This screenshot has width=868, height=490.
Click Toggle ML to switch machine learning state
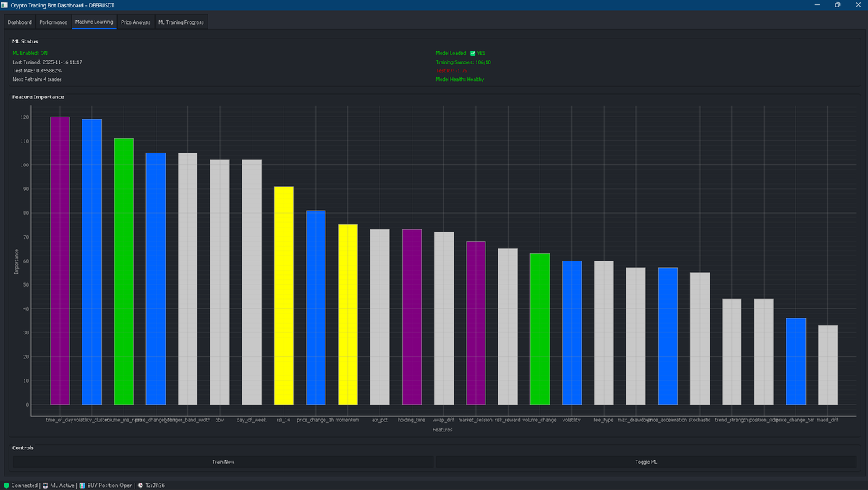[646, 461]
